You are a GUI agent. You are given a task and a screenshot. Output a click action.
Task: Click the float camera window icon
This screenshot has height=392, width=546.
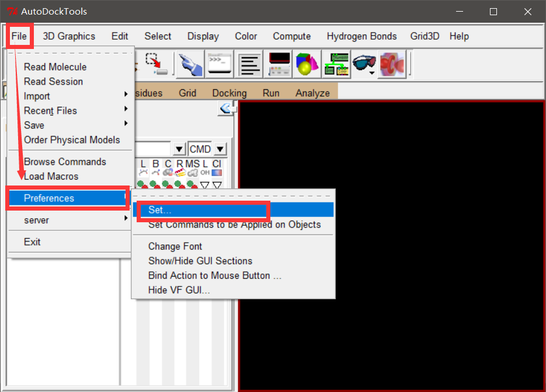click(x=279, y=64)
